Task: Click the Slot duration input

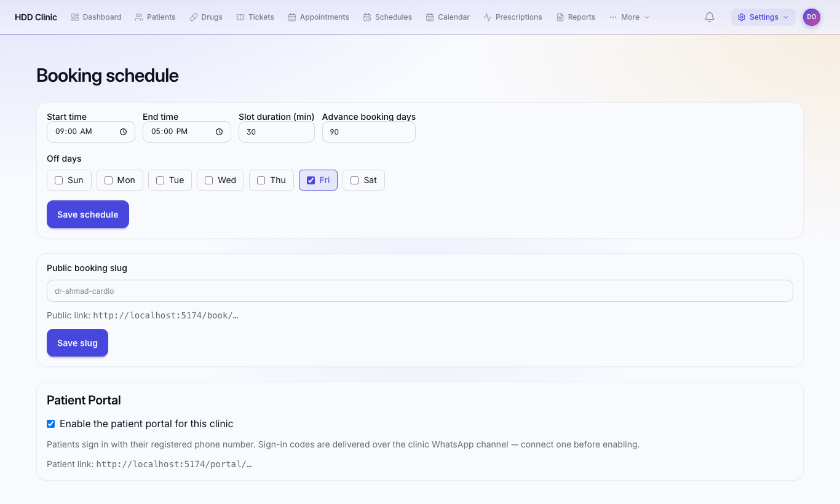Action: pyautogui.click(x=277, y=132)
